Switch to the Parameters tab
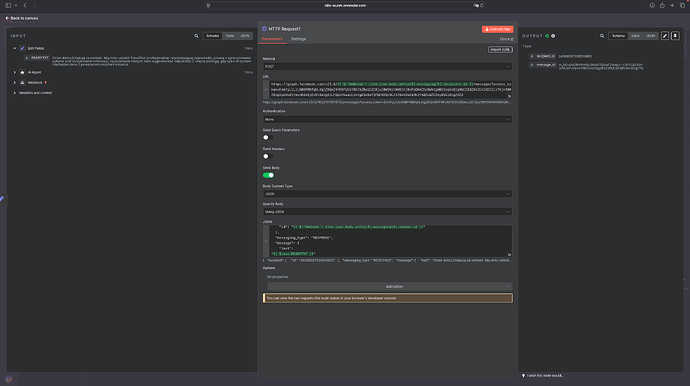The width and height of the screenshot is (690, 386). 272,39
